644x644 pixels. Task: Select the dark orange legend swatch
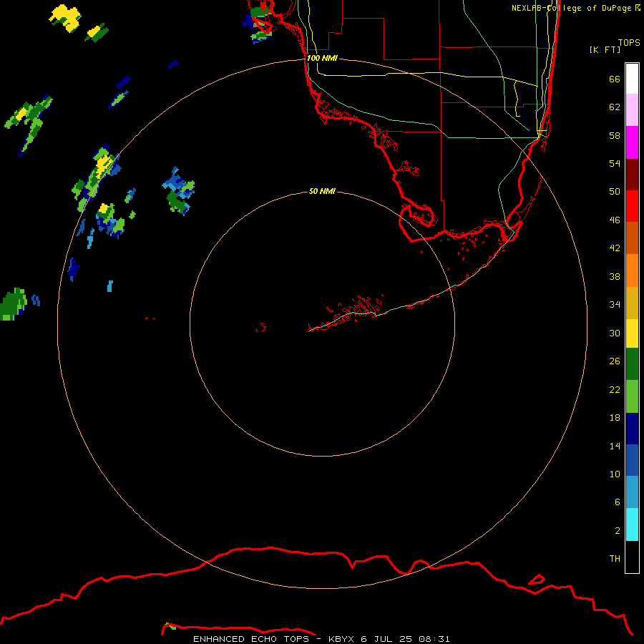coord(632,238)
